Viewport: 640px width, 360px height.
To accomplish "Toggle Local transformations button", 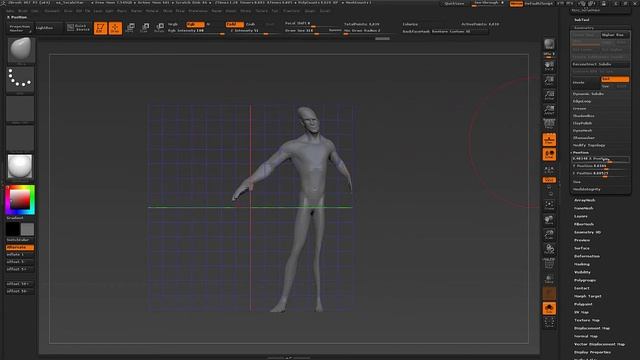I will 549,154.
